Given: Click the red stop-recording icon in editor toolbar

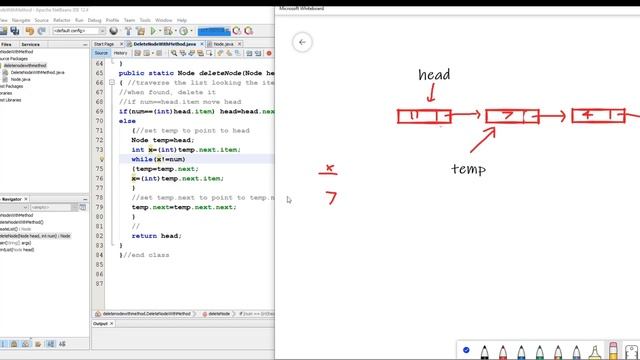Looking at the screenshot, I should pos(269,53).
